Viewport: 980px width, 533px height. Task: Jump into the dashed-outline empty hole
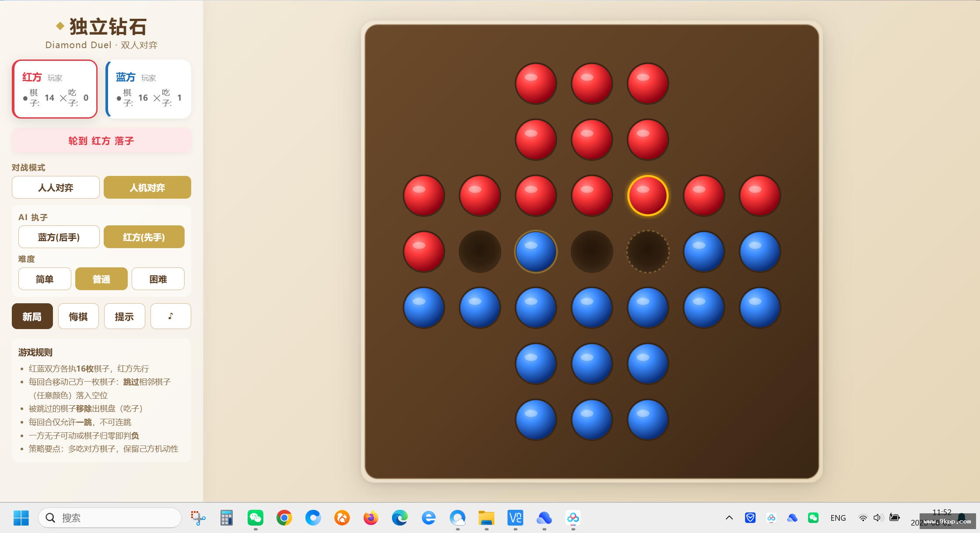coord(647,252)
